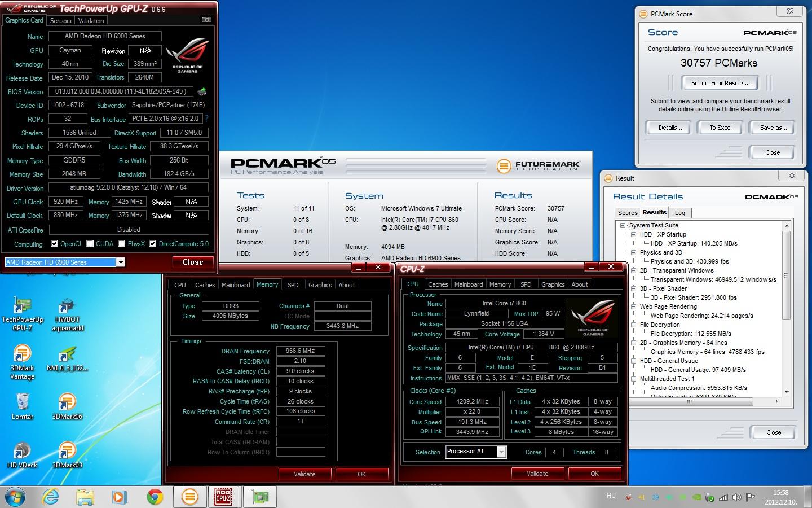Image resolution: width=812 pixels, height=508 pixels.
Task: Toggle the PhysX checkbox in GPU-Z
Action: point(122,244)
